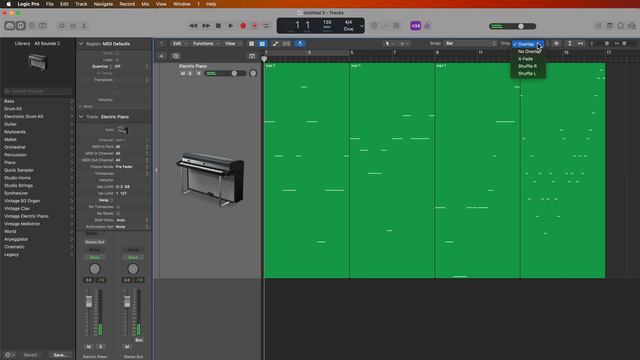The width and height of the screenshot is (640, 360).
Task: Click the Duplicate Track button
Action: [176, 56]
